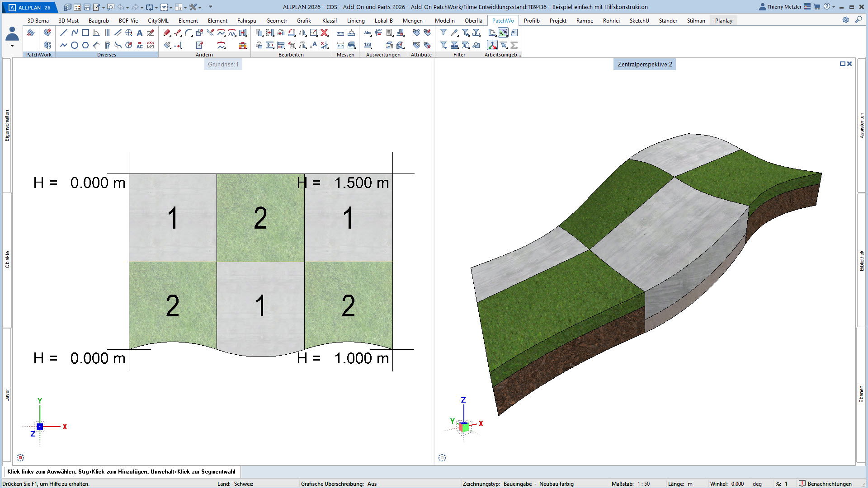Open the undo history dropdown arrow

click(x=127, y=8)
